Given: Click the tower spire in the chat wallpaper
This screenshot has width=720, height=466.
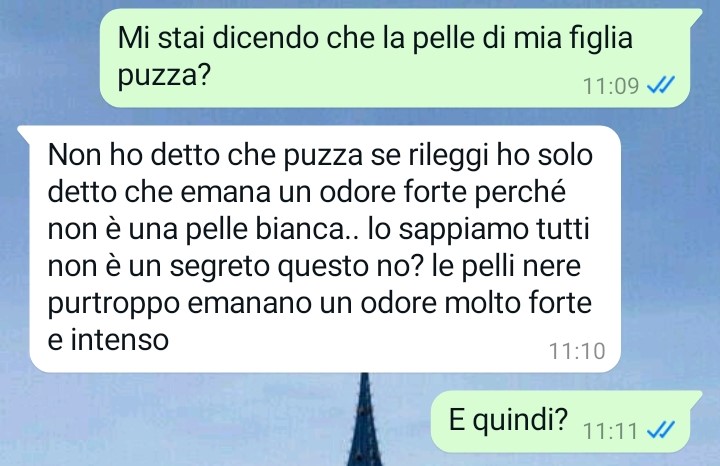Looking at the screenshot, I should click(x=365, y=420).
